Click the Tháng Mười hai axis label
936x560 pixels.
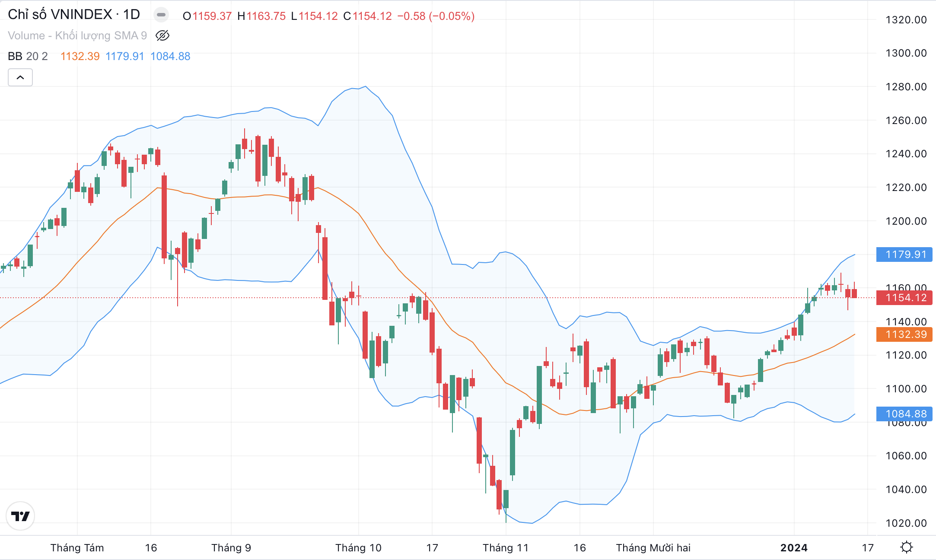653,548
